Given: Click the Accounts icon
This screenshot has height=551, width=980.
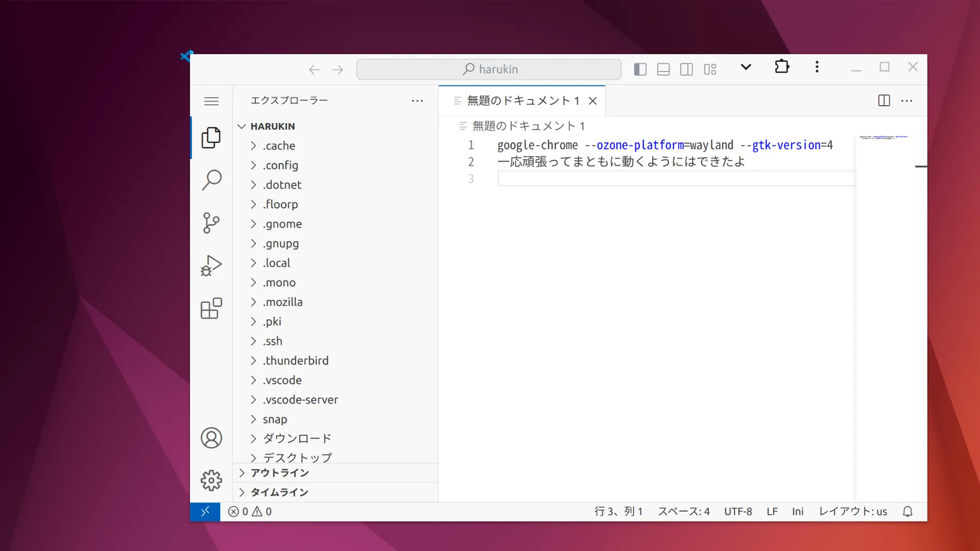Looking at the screenshot, I should click(x=211, y=438).
